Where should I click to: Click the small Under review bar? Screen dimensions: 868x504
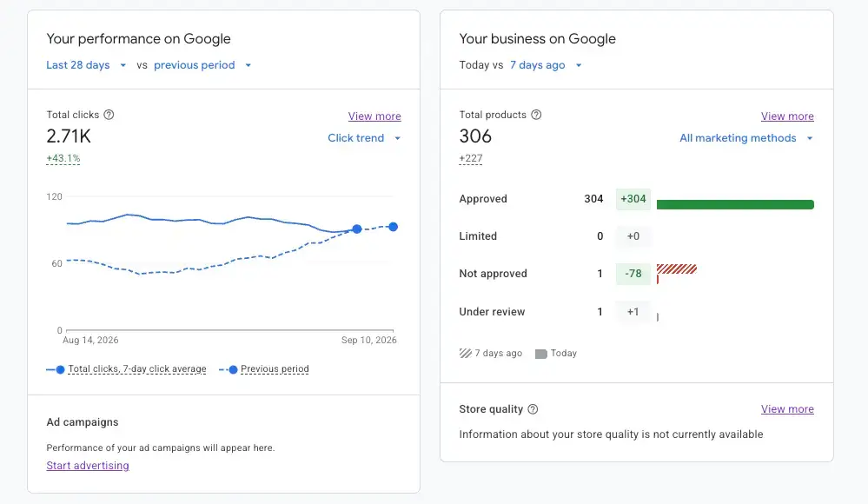pyautogui.click(x=658, y=317)
